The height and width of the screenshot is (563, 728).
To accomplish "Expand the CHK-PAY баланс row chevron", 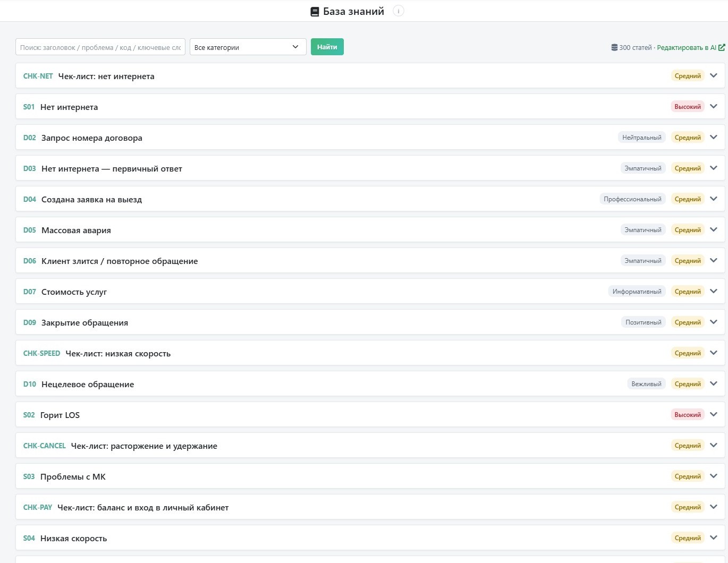I will (x=714, y=507).
